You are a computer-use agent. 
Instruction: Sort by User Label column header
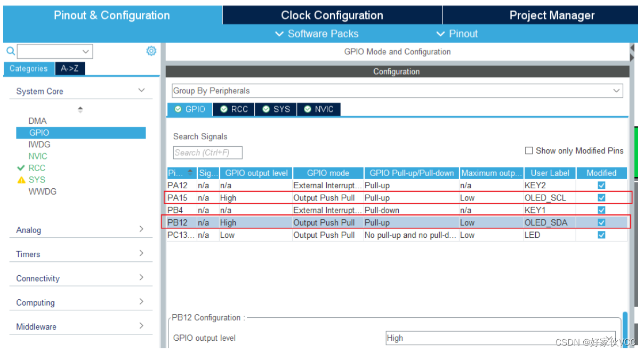(x=550, y=173)
